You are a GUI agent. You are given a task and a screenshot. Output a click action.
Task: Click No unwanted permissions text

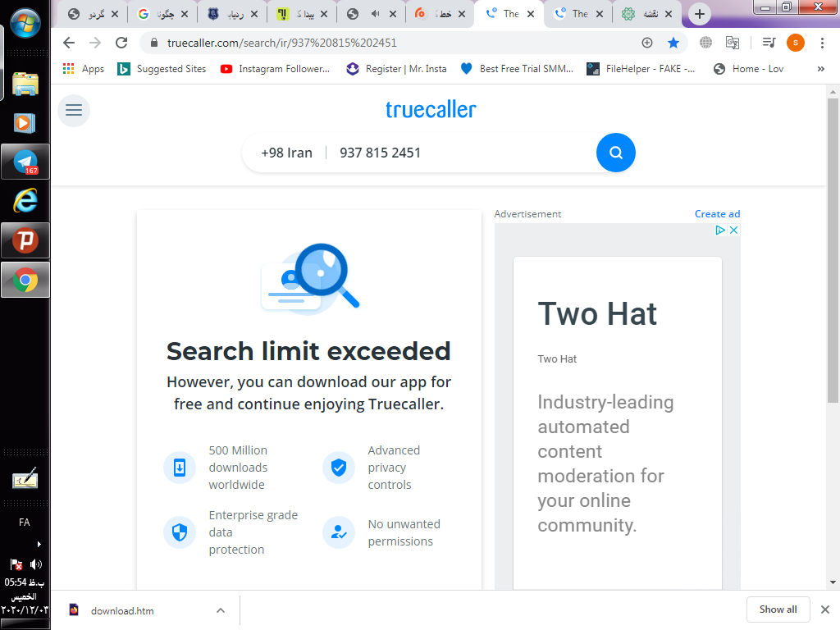tap(404, 532)
